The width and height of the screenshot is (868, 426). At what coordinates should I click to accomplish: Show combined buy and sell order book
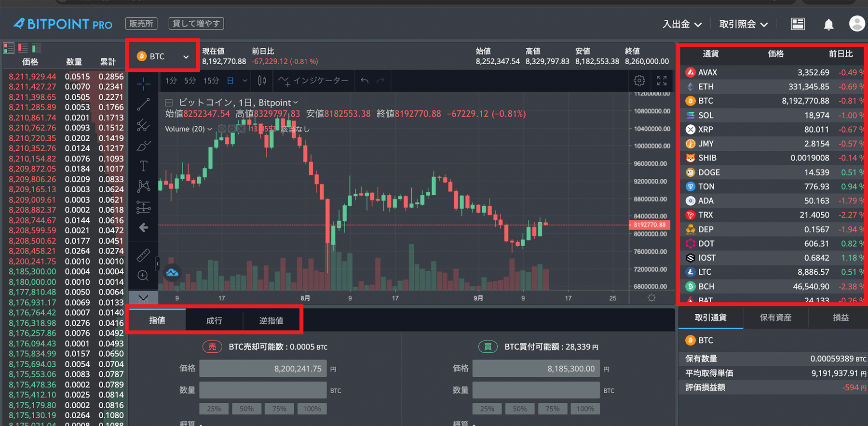pos(9,48)
